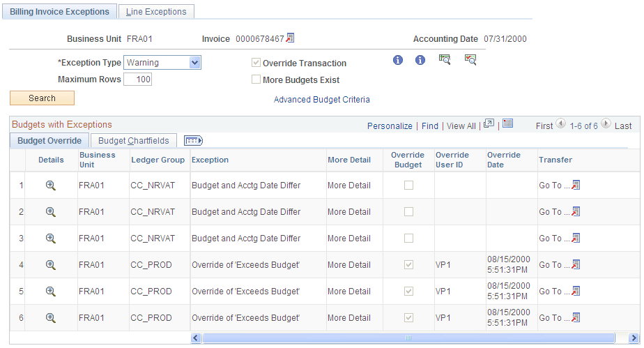This screenshot has height=348, width=644.
Task: Click the Exception column header
Action: (x=210, y=160)
